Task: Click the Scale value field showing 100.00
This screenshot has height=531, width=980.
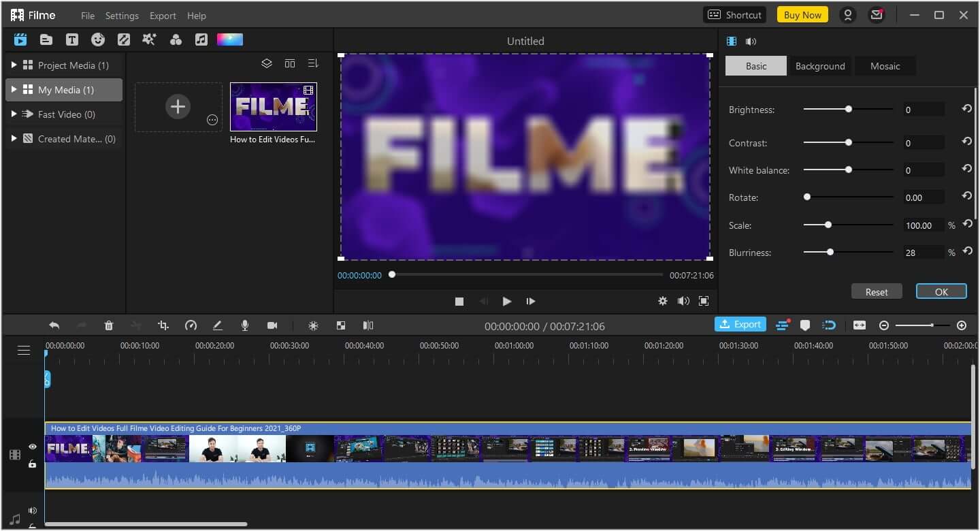Action: (924, 225)
